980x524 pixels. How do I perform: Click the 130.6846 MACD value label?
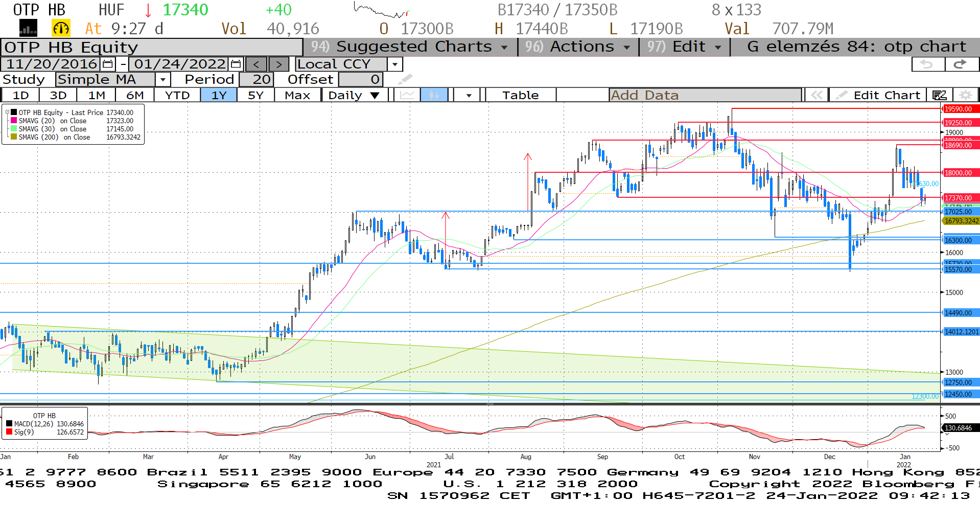(x=960, y=428)
